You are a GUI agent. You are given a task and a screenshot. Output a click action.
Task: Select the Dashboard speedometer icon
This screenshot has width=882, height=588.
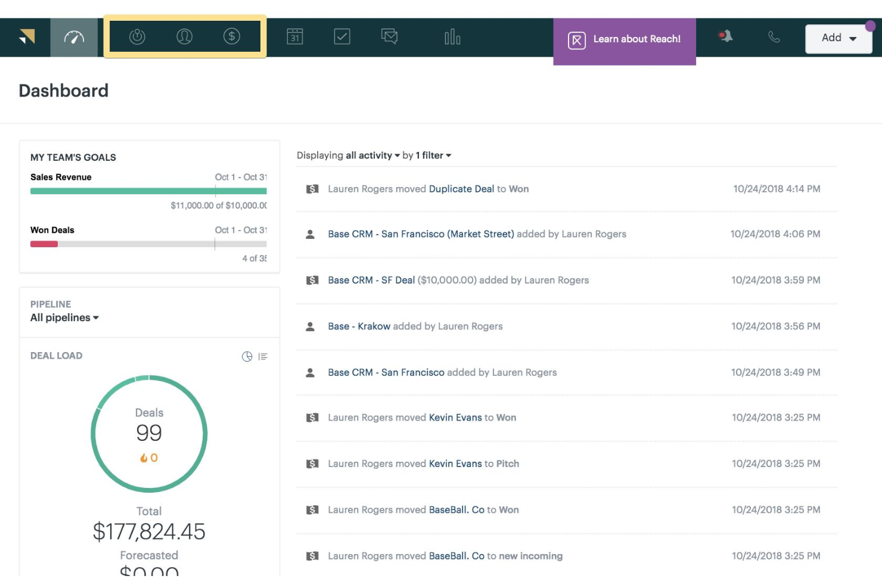coord(74,36)
